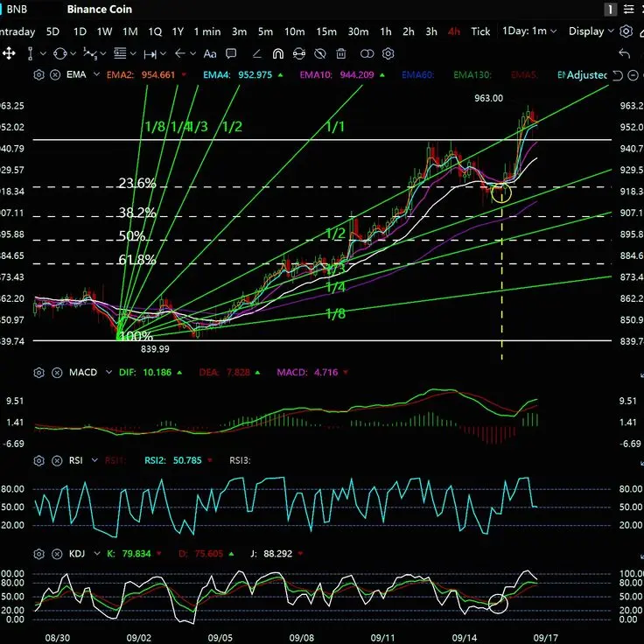Open the 1Day: 1m dropdown
Viewport: 644px width, 644px height.
click(x=529, y=31)
